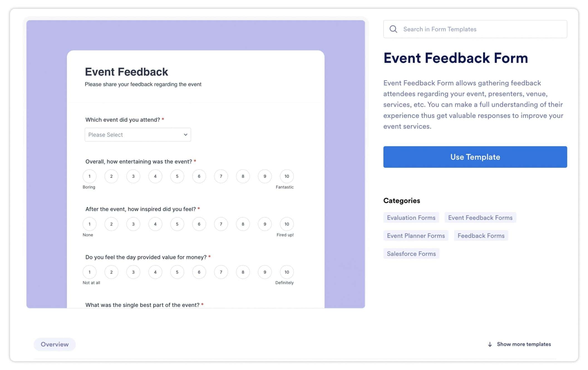The image size is (588, 370).
Task: Click the Show more templates link
Action: click(524, 344)
